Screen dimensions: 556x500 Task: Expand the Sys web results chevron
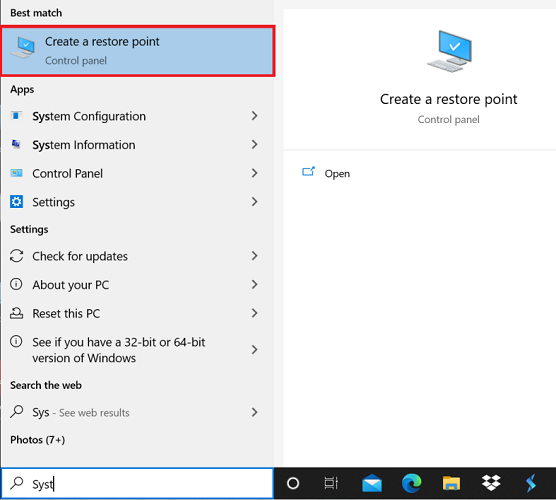(254, 412)
